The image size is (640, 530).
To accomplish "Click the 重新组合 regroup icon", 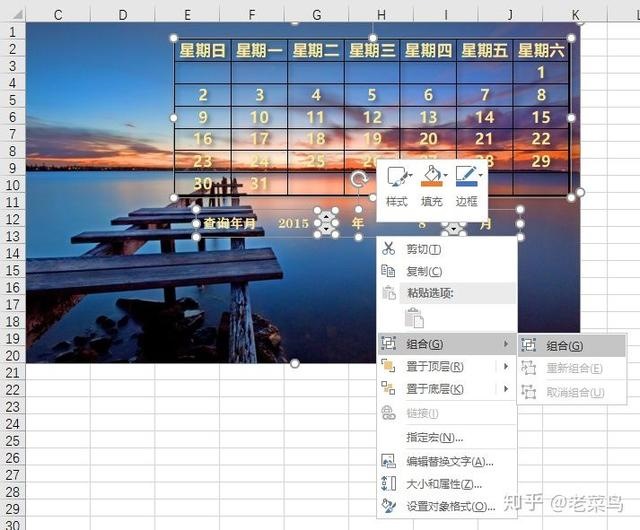I will pos(529,368).
